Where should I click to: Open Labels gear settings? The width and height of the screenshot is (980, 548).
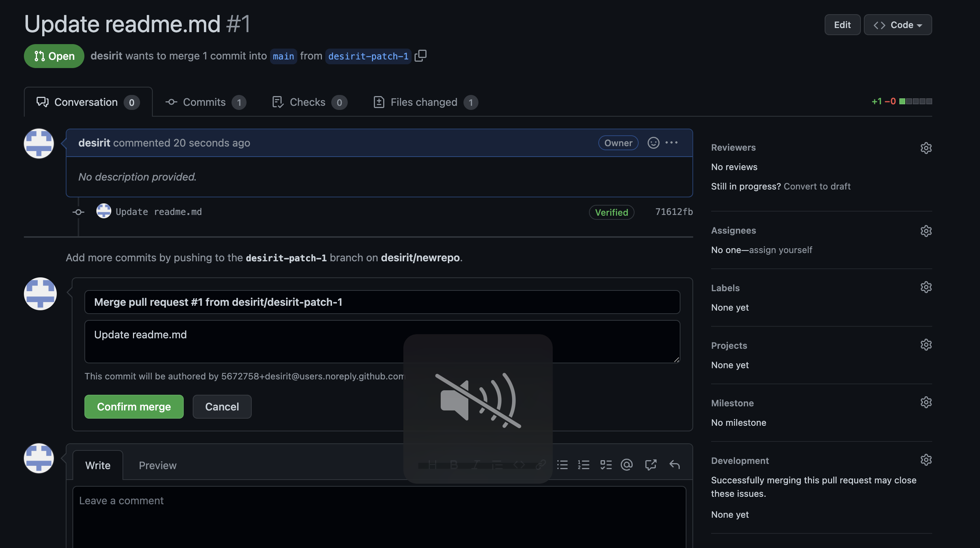[925, 287]
